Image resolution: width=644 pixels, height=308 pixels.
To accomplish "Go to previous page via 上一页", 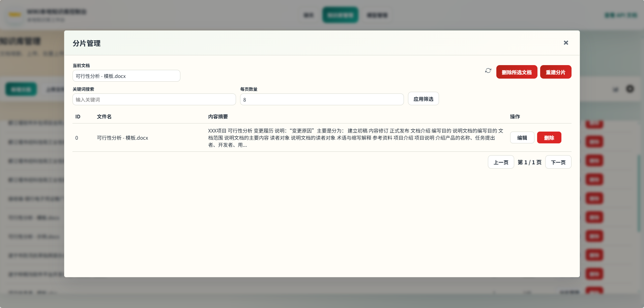I will (x=501, y=162).
